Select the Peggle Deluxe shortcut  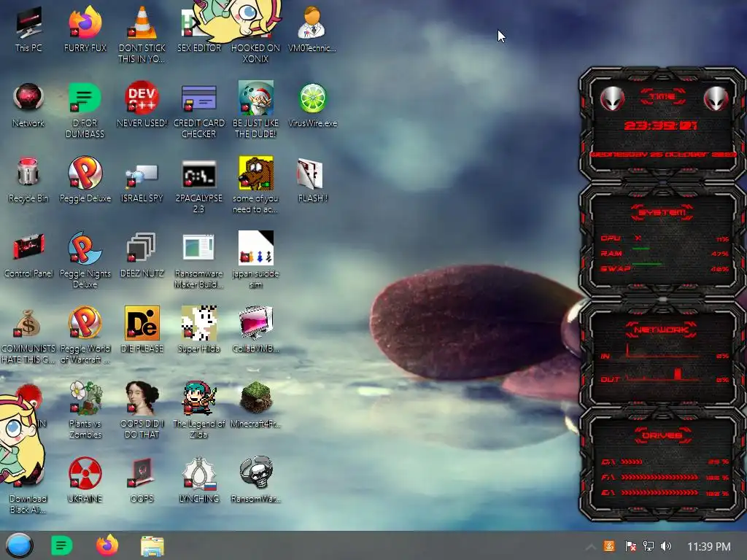[85, 172]
